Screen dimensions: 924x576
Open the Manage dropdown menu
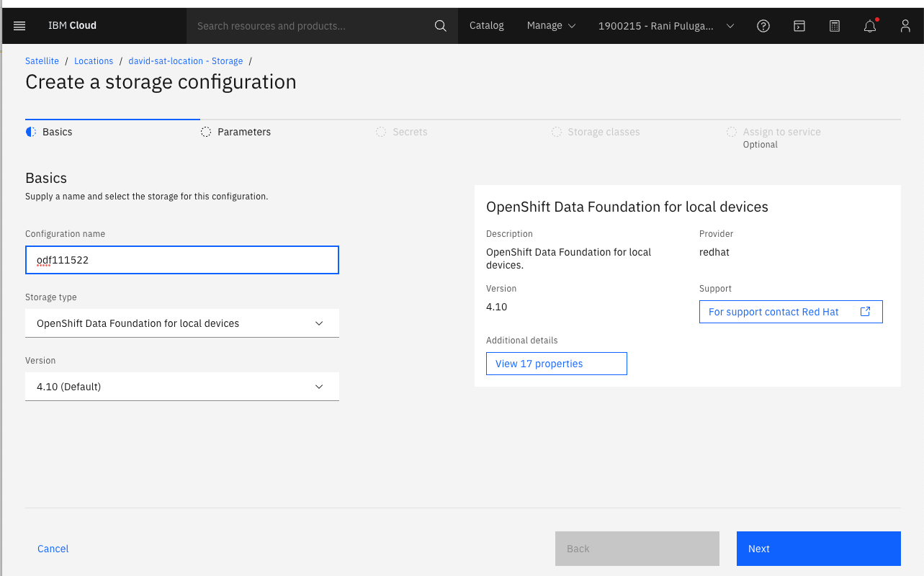point(551,26)
